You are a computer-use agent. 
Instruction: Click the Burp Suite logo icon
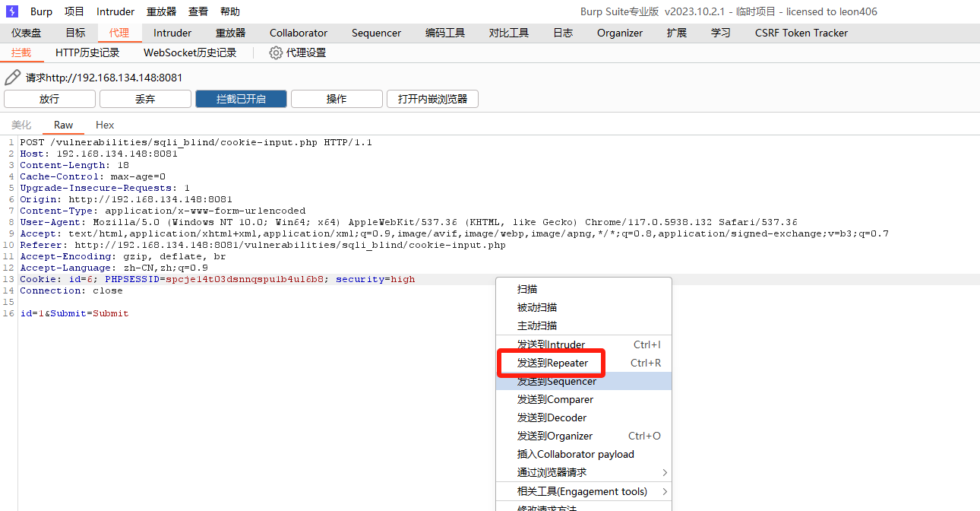pyautogui.click(x=12, y=11)
